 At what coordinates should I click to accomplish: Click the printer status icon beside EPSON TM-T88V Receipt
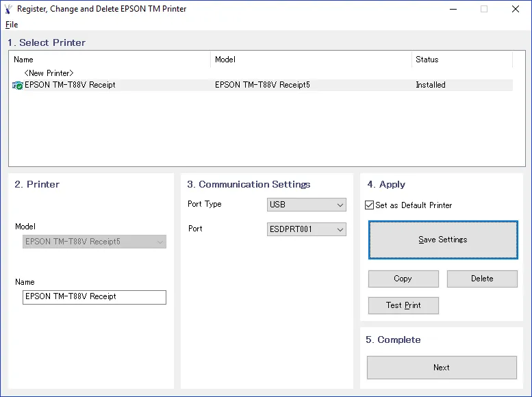point(17,86)
